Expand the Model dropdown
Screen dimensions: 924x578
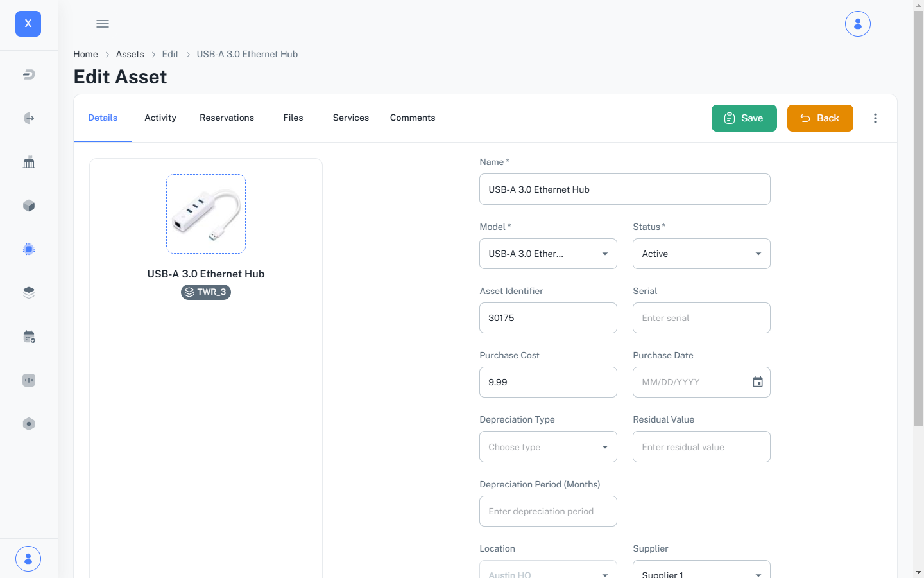pos(548,254)
